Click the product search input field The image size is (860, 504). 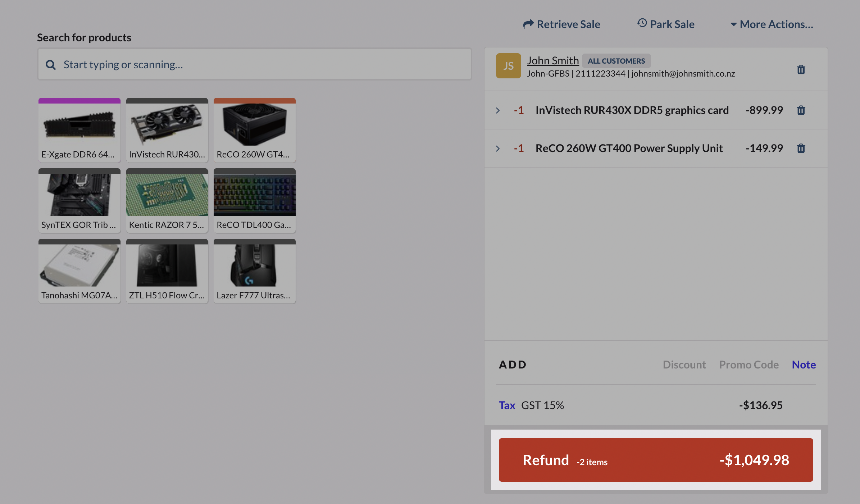point(252,64)
